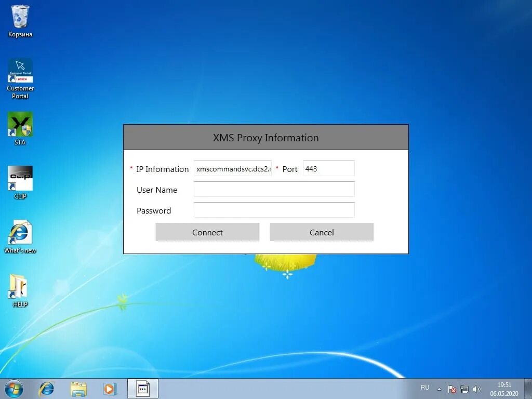Open the volume speaker tray icon
This screenshot has height=399, width=532.
coord(477,389)
